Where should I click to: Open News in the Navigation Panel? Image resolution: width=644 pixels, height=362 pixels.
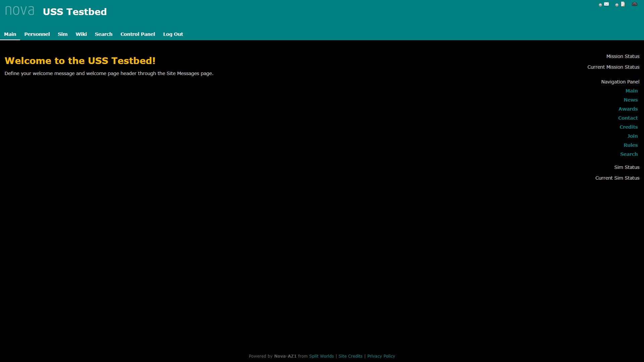coord(631,100)
